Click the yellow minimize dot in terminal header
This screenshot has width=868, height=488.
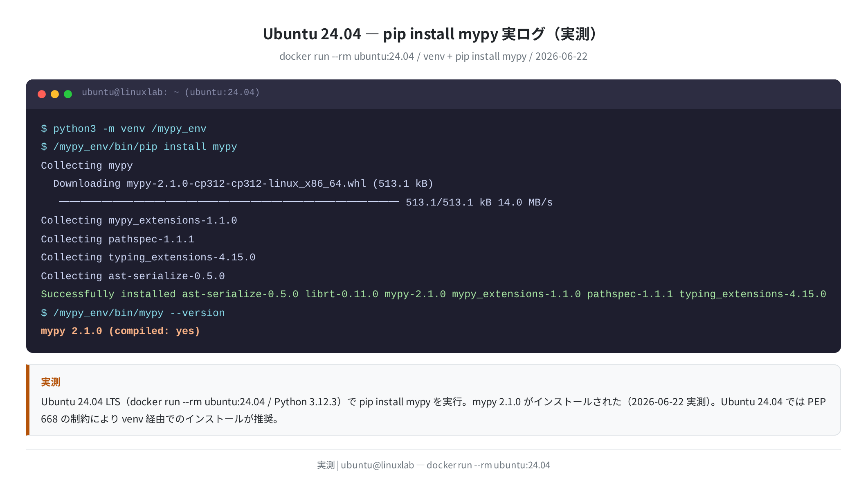click(x=55, y=94)
